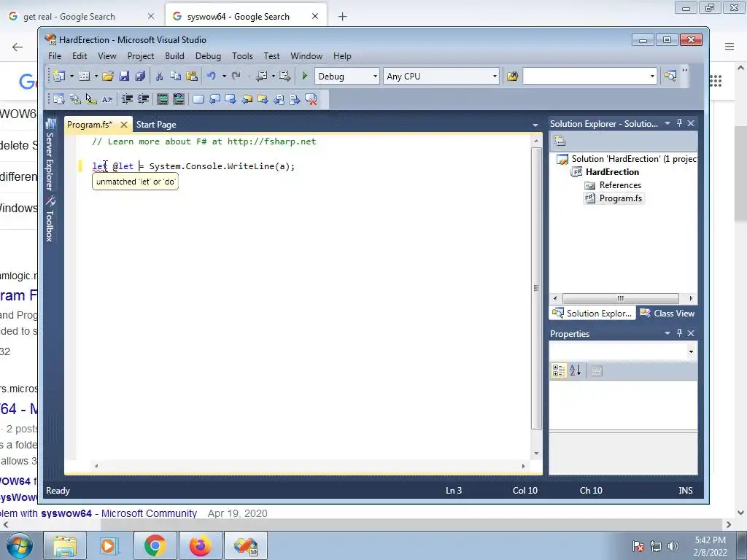Click the Solution Explorer horizontal scrollbar
The height and width of the screenshot is (560, 747).
pos(620,298)
